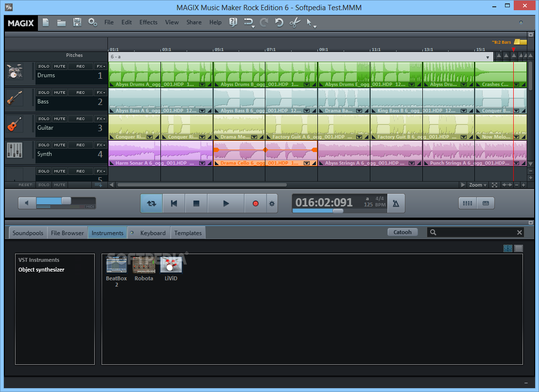Adjust the master volume slider handle
The image size is (539, 392).
[67, 201]
